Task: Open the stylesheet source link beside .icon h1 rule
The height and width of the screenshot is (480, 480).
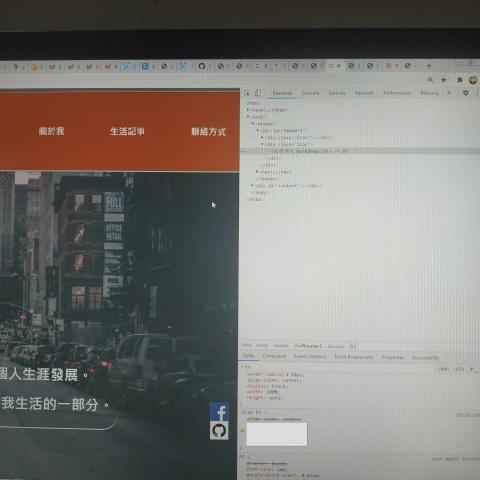Action: pos(468,414)
